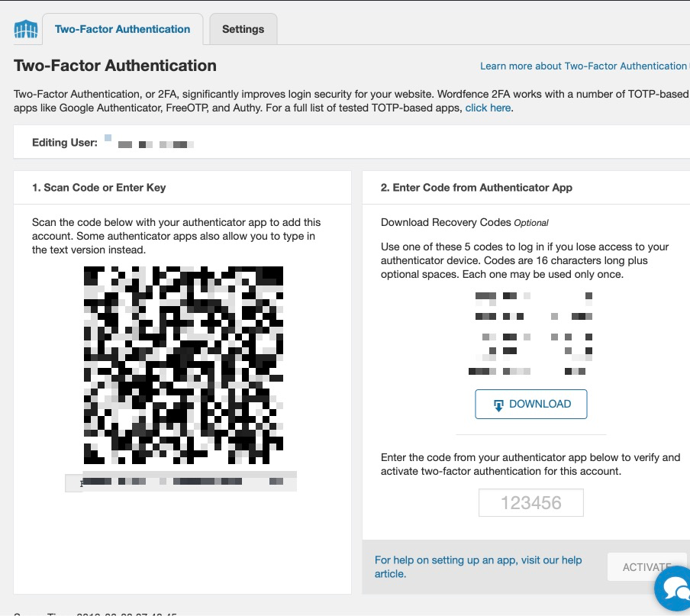Image resolution: width=690 pixels, height=616 pixels.
Task: Click the blurred recovery codes list
Action: [532, 333]
